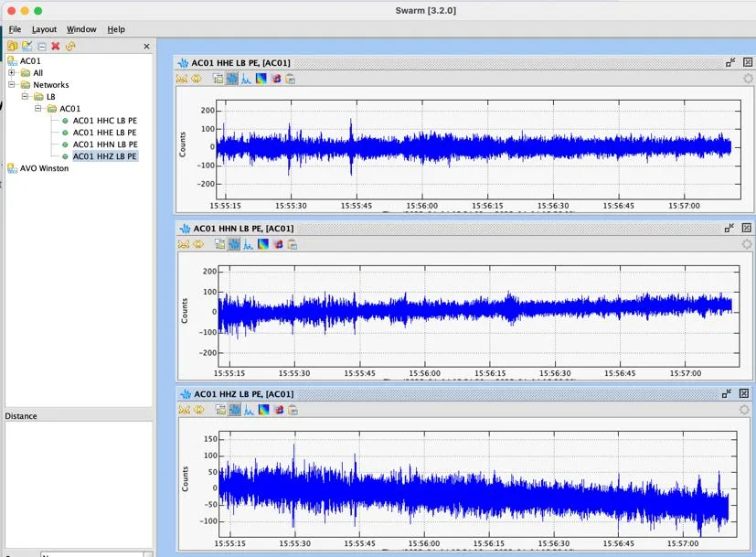Switch HHZ panel to particle motion view
The height and width of the screenshot is (557, 756).
pyautogui.click(x=279, y=410)
